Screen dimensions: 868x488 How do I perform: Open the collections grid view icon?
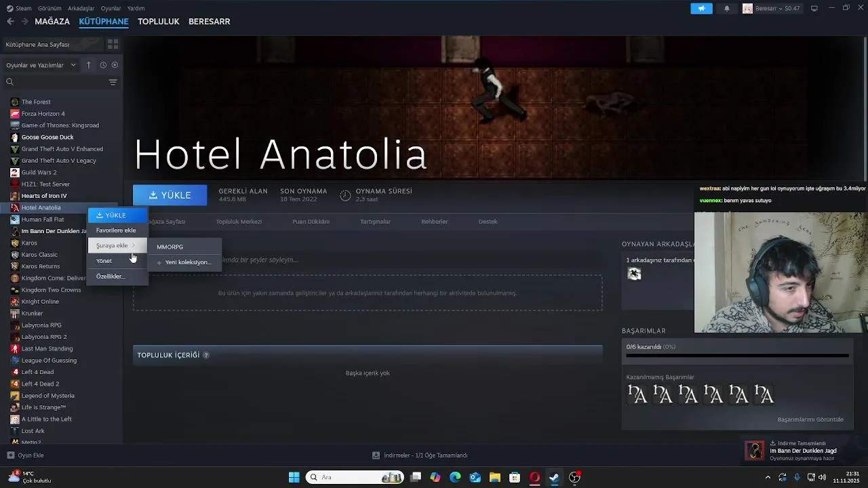click(113, 44)
